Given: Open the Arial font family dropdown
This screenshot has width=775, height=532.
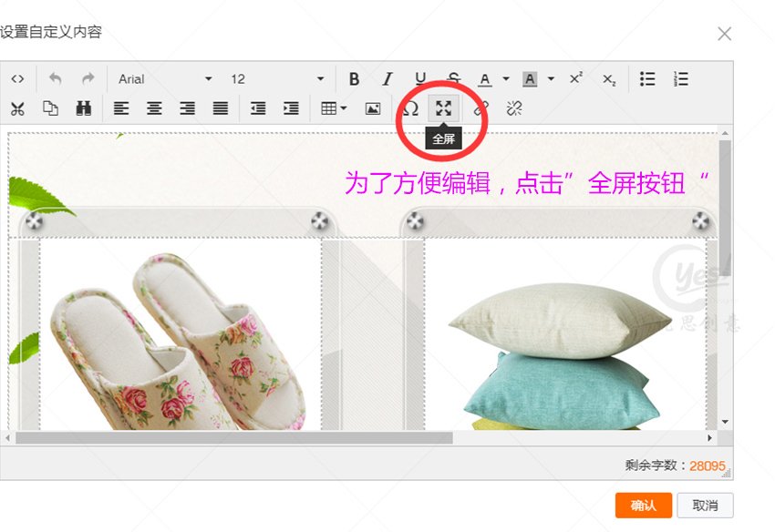Looking at the screenshot, I should [x=164, y=79].
